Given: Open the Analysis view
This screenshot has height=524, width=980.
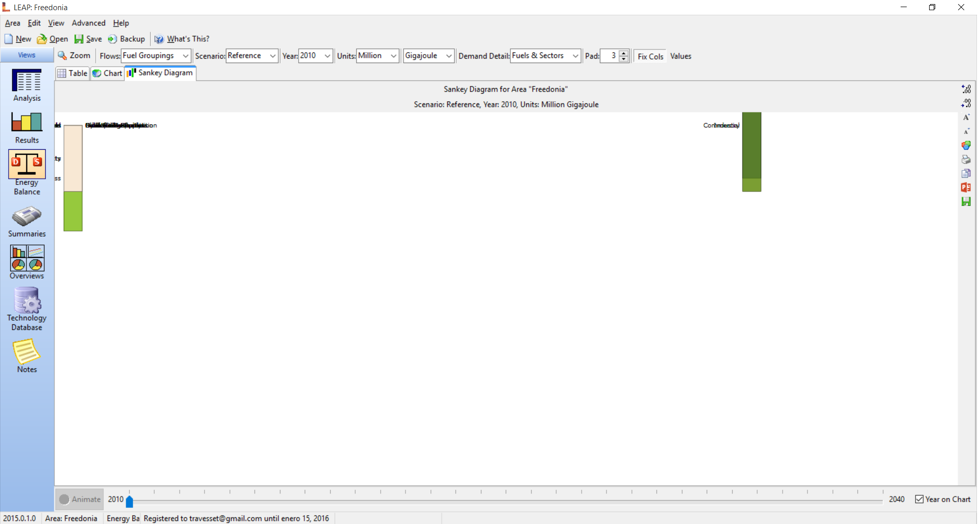Looking at the screenshot, I should pyautogui.click(x=27, y=85).
